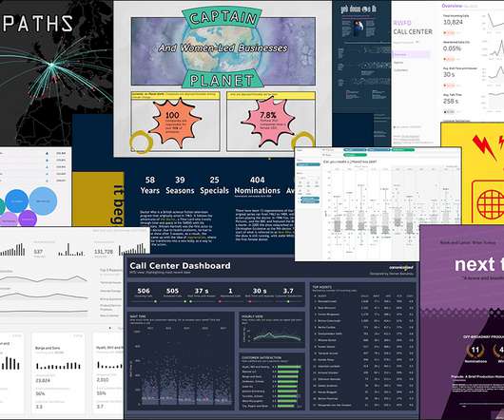Click the '39 Seasons' statistic
Screen dimensions: 504x420
[180, 185]
